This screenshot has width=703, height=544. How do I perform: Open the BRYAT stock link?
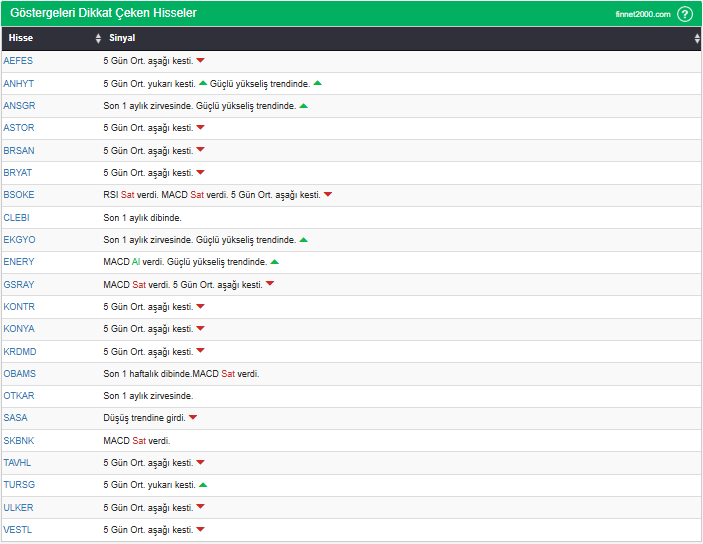tap(17, 172)
